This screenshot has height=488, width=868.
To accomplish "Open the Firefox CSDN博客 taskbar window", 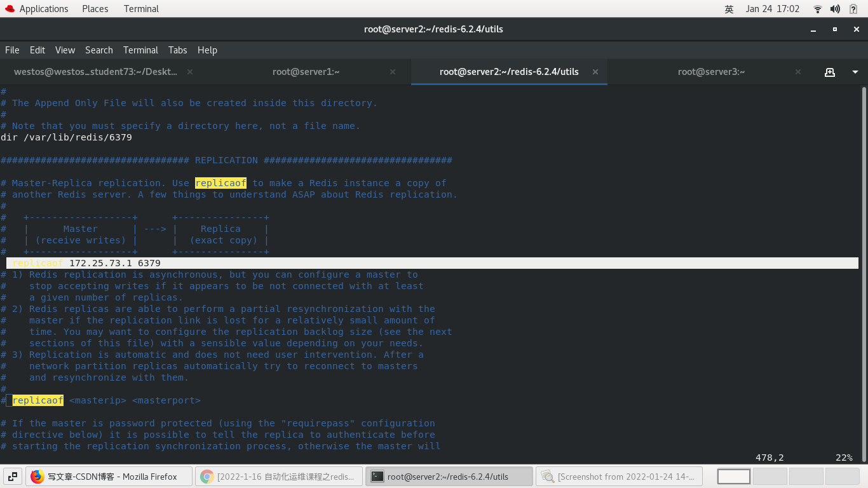I will [x=109, y=477].
